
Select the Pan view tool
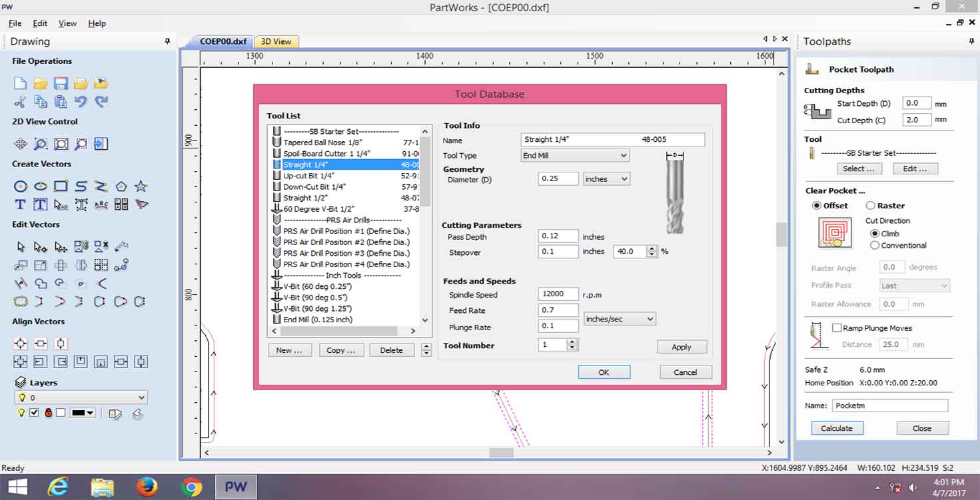pos(21,144)
